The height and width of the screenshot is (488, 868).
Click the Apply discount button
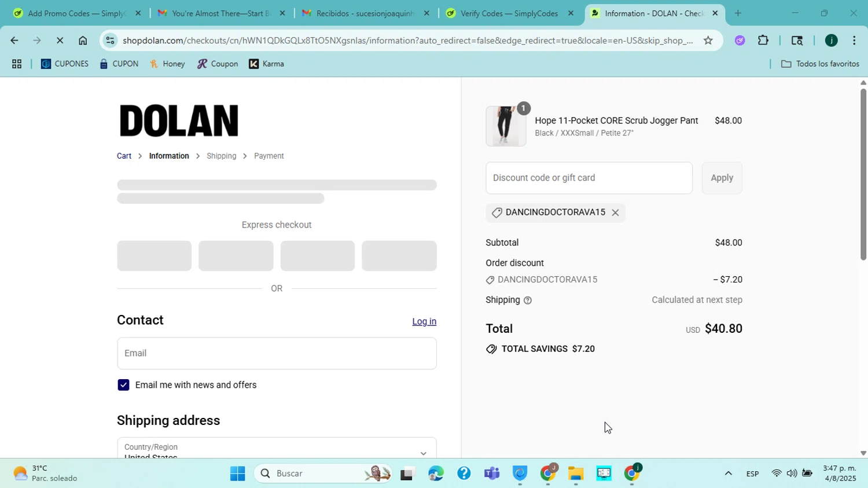point(722,178)
